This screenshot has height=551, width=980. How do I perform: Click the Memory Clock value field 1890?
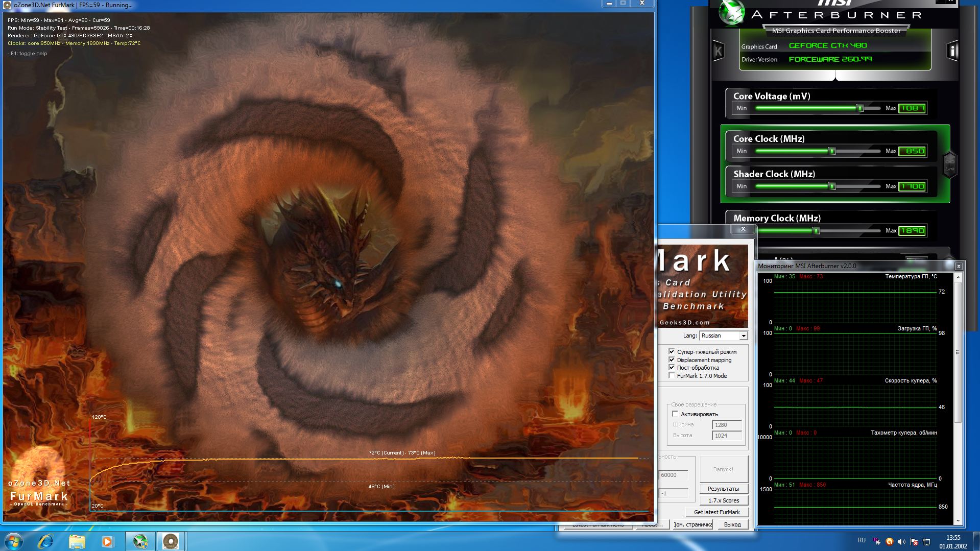tap(912, 231)
